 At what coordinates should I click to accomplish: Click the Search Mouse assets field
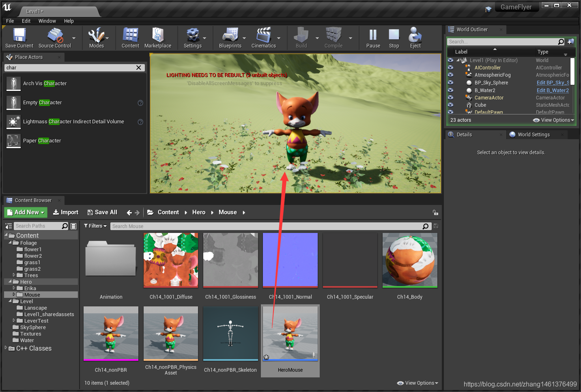click(x=267, y=226)
